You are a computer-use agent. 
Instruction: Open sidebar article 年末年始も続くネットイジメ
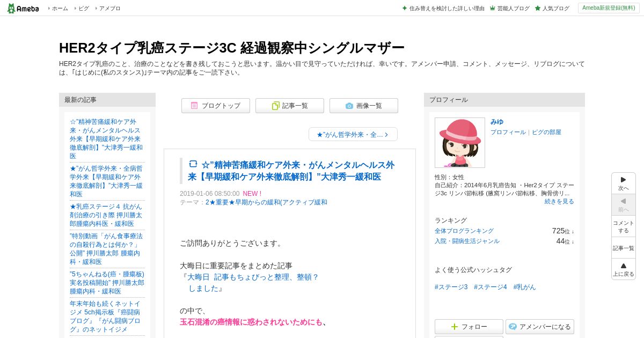point(106,317)
